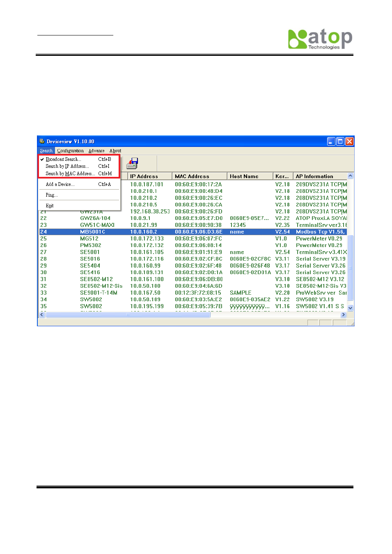Image resolution: width=392 pixels, height=554 pixels.
Task: Select device row MG512
Action: tap(193, 238)
